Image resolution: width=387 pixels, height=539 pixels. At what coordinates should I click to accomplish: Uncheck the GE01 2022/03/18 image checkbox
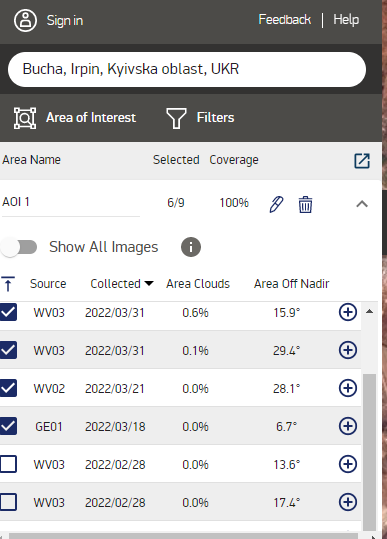pyautogui.click(x=8, y=426)
